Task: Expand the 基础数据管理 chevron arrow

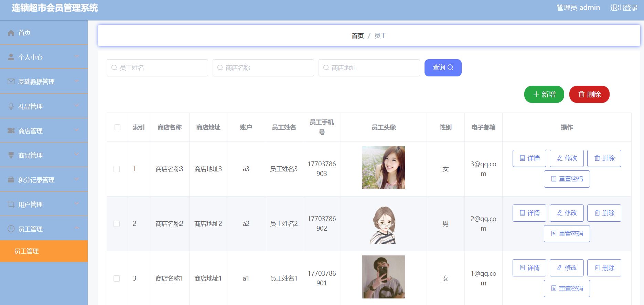Action: (77, 81)
